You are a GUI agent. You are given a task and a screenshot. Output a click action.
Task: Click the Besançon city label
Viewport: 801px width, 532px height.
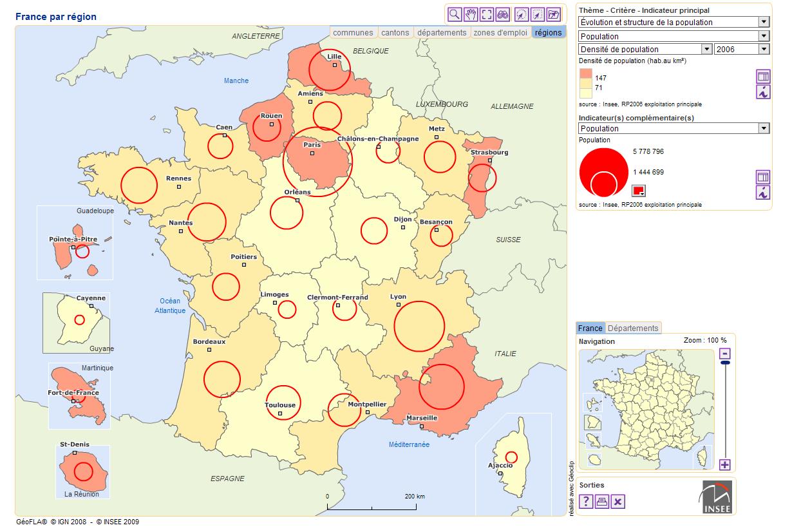click(436, 222)
